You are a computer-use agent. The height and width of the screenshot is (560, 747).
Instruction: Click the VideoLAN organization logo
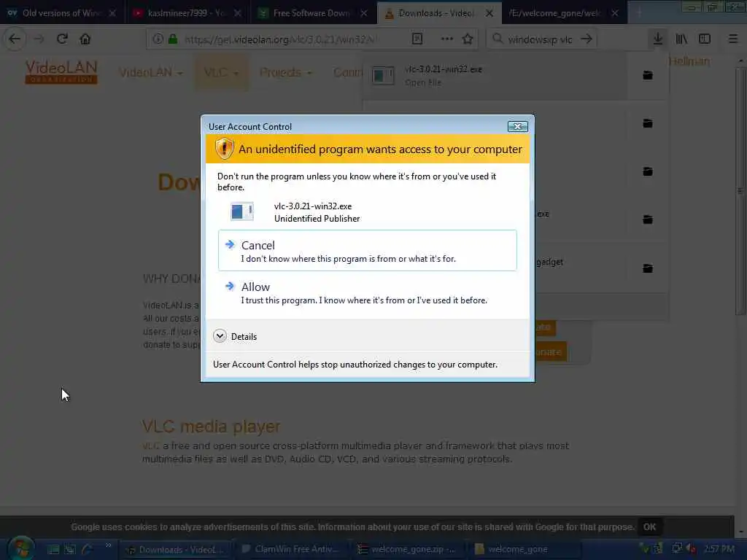(x=61, y=72)
